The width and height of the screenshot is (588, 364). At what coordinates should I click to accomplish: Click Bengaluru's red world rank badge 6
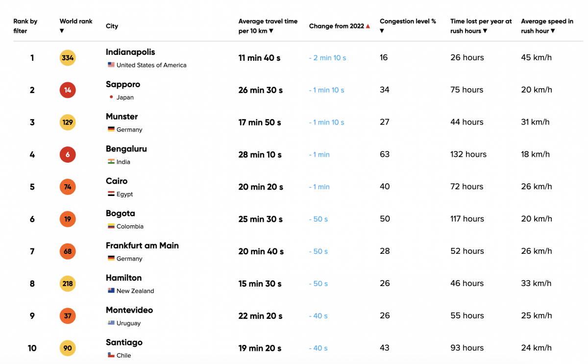pos(68,154)
